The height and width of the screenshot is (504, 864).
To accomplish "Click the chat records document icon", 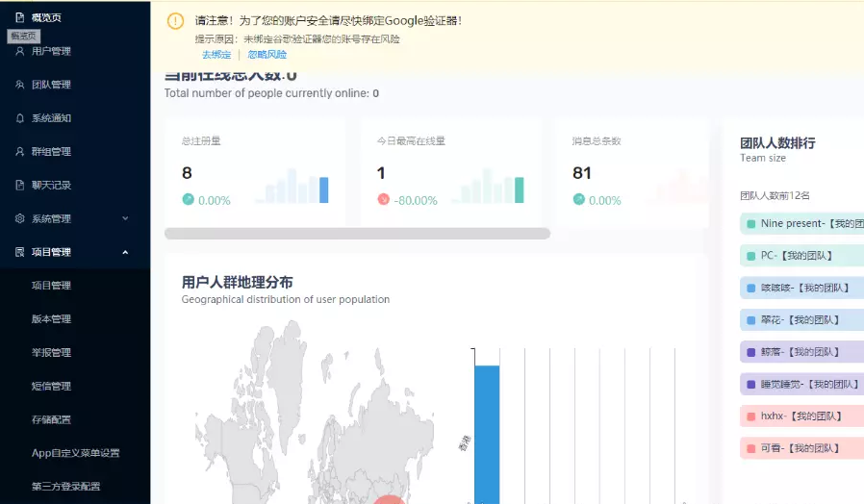I will pyautogui.click(x=20, y=185).
